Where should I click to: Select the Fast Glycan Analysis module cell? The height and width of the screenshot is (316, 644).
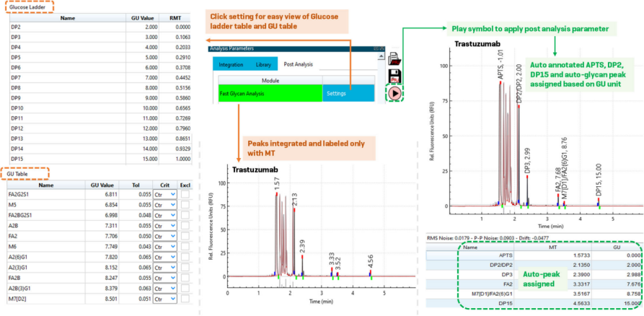click(x=270, y=93)
